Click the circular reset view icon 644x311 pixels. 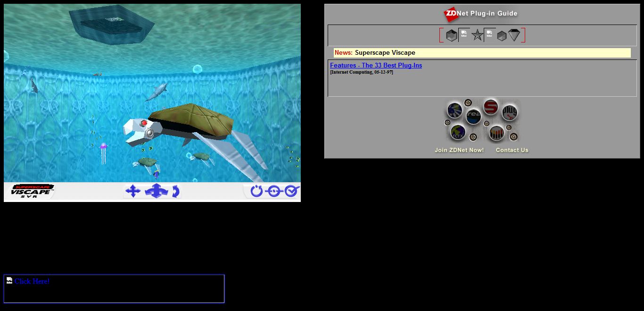[x=256, y=191]
